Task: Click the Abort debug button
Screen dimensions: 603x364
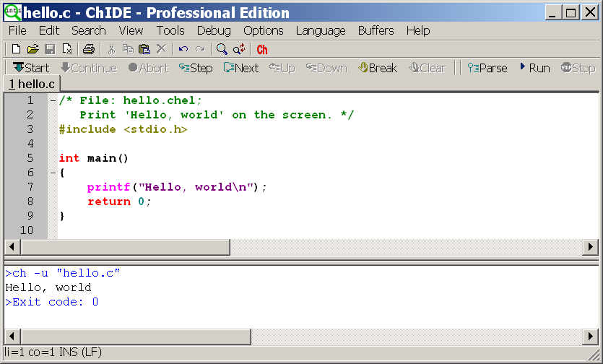Action: (149, 68)
